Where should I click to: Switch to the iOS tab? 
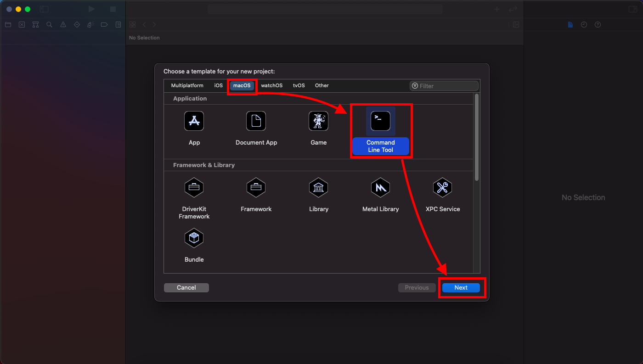pyautogui.click(x=218, y=86)
